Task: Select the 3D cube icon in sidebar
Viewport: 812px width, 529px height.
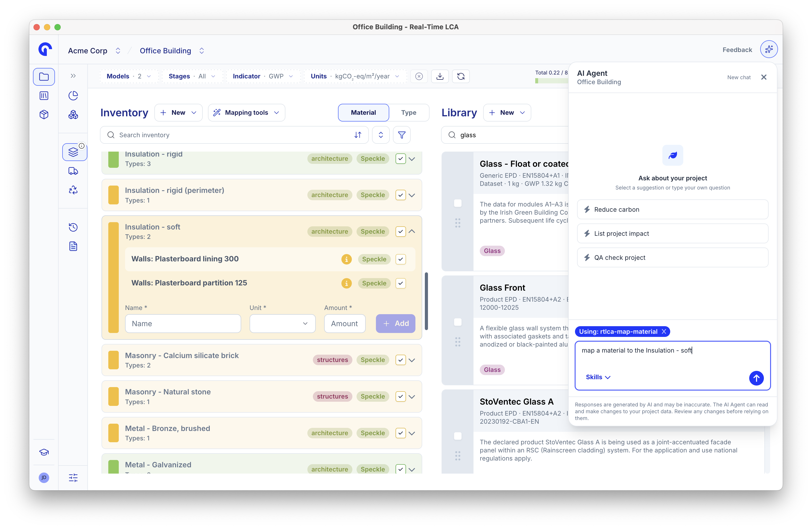Action: tap(44, 114)
